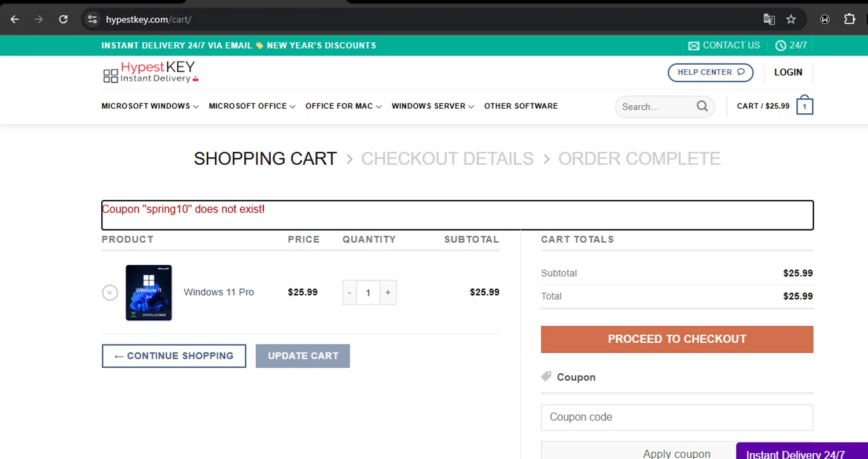
Task: Click the envelope icon beside Contact Us
Action: (694, 45)
